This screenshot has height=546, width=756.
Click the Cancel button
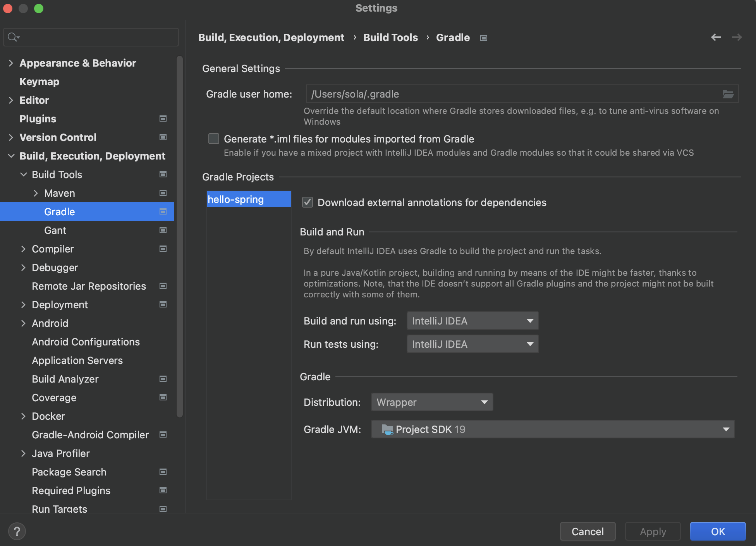[x=587, y=531]
